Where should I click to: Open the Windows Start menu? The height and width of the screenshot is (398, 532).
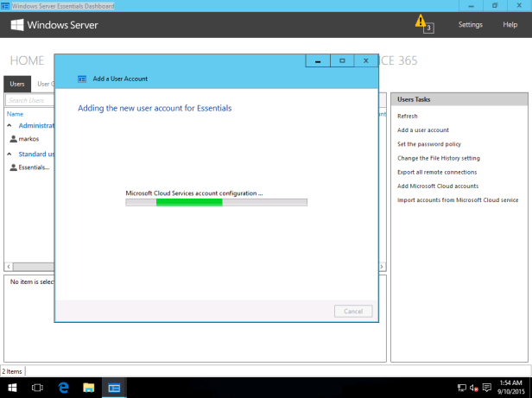(x=12, y=388)
